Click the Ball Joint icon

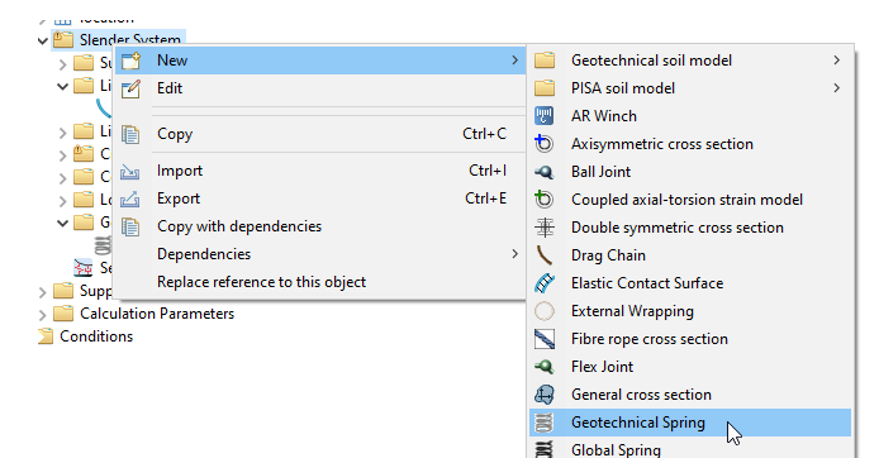545,172
